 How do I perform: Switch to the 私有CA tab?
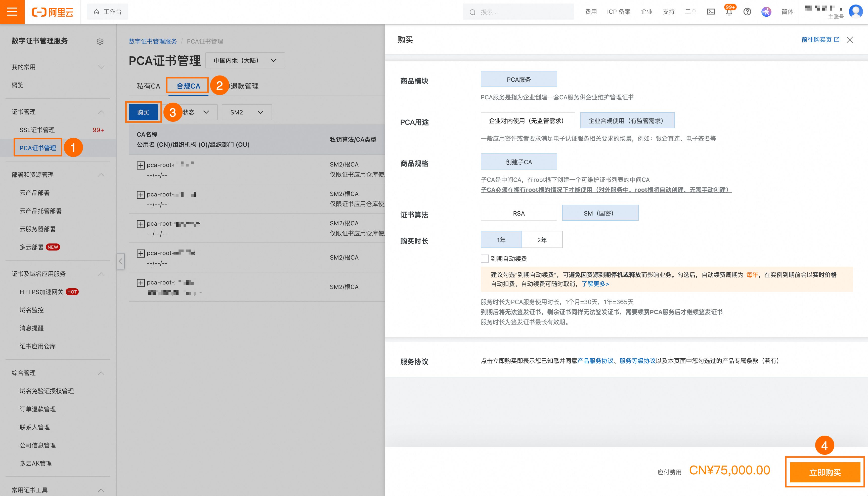click(x=148, y=86)
